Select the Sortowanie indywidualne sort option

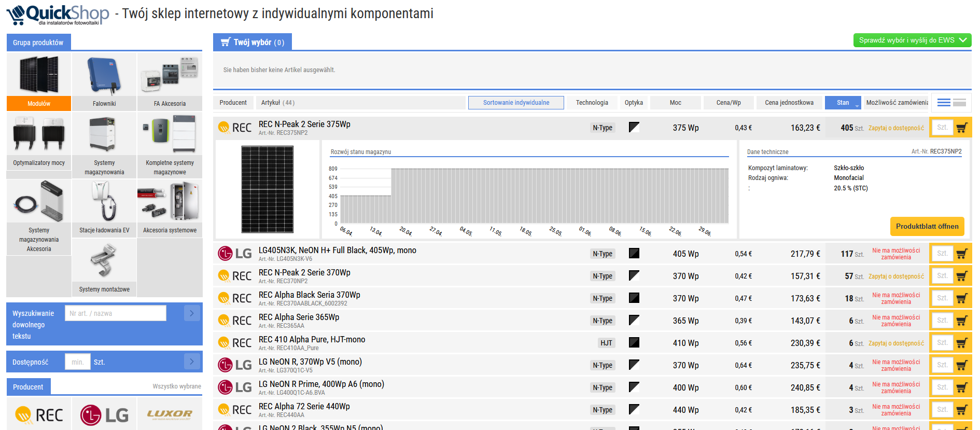[516, 103]
